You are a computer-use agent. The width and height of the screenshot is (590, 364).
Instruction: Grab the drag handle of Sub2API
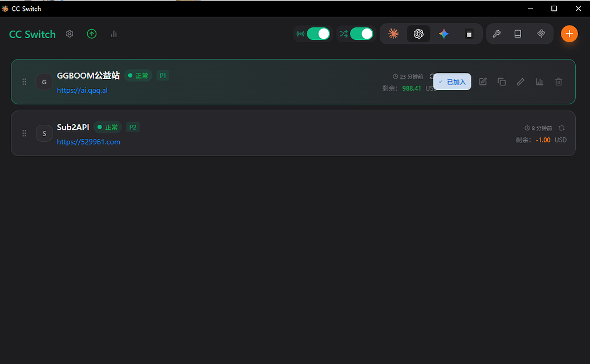24,133
